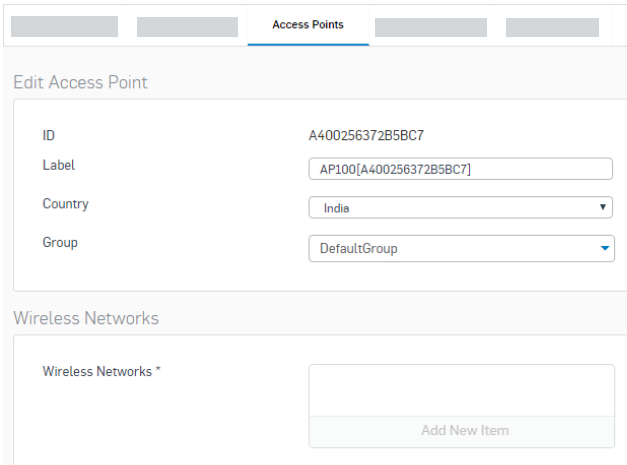Click the Group field label
This screenshot has width=627, height=465.
point(60,242)
